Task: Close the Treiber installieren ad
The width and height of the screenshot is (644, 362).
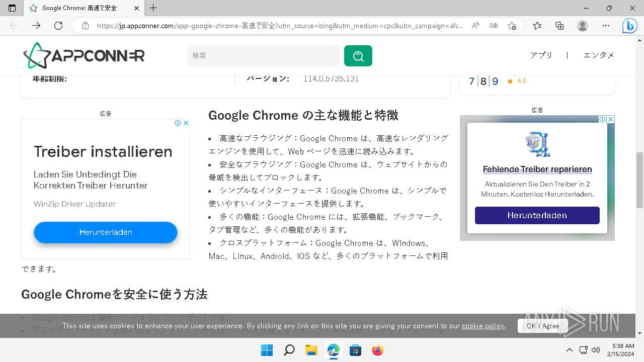Action: 186,123
